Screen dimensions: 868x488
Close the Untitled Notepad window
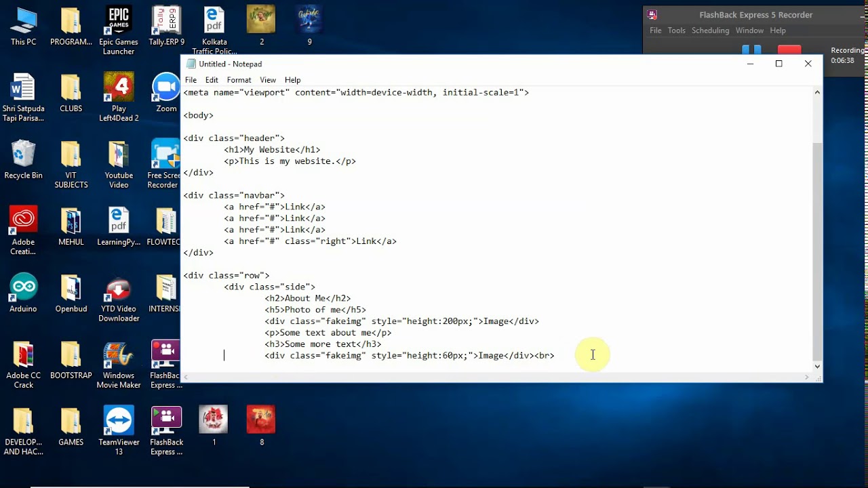point(808,64)
